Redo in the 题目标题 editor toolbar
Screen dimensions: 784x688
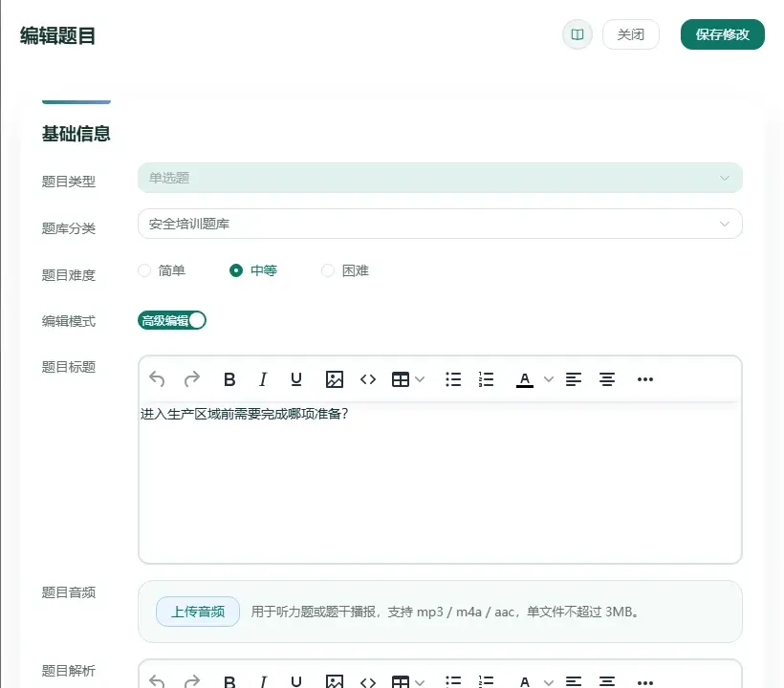pos(192,379)
